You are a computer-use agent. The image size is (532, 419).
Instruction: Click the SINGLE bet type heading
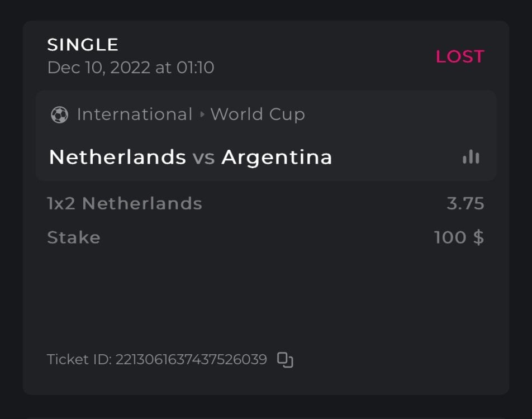pos(83,45)
